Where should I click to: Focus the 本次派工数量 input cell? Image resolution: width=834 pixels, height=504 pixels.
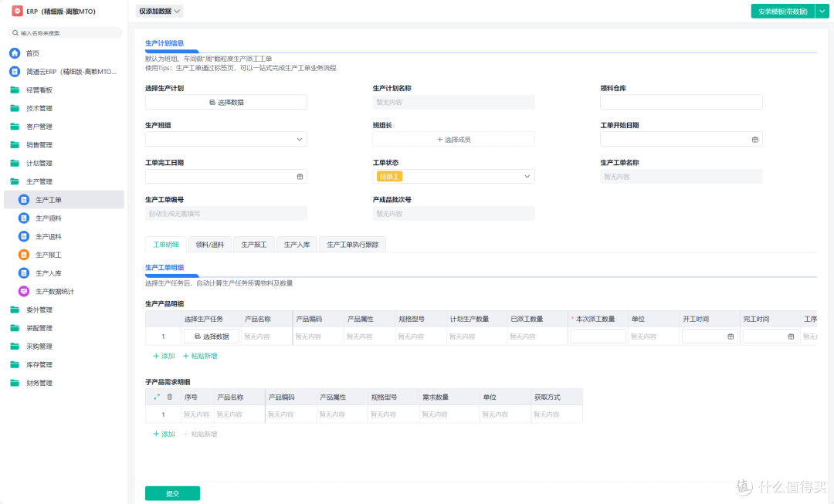click(598, 337)
